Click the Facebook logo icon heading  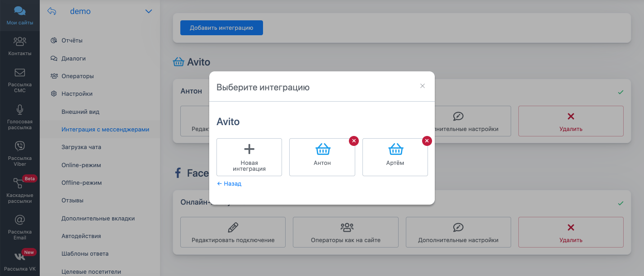click(178, 173)
